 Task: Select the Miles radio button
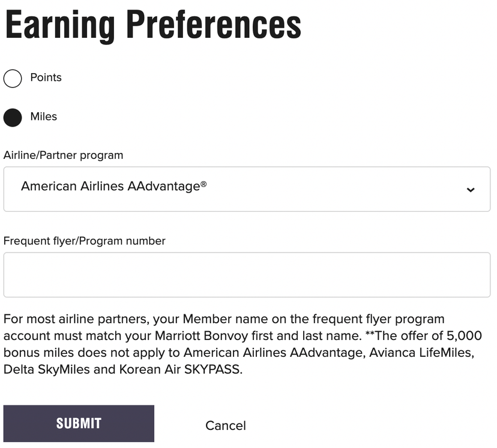(13, 117)
